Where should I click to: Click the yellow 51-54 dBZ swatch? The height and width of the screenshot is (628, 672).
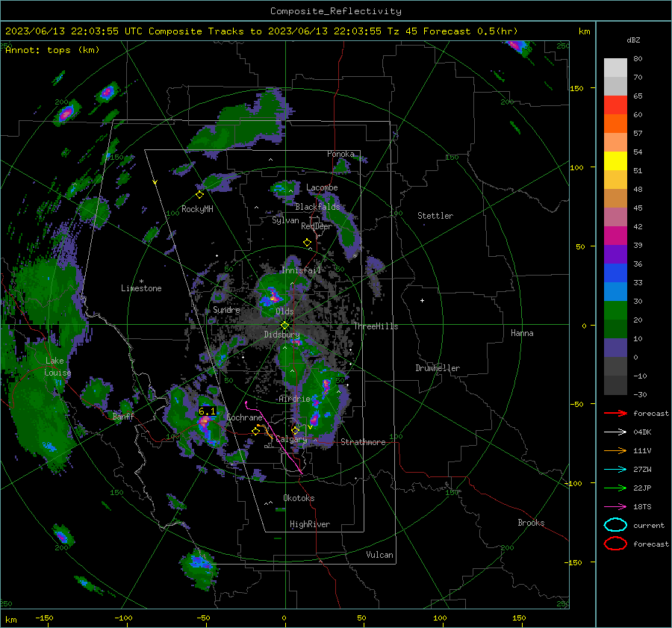tap(615, 161)
